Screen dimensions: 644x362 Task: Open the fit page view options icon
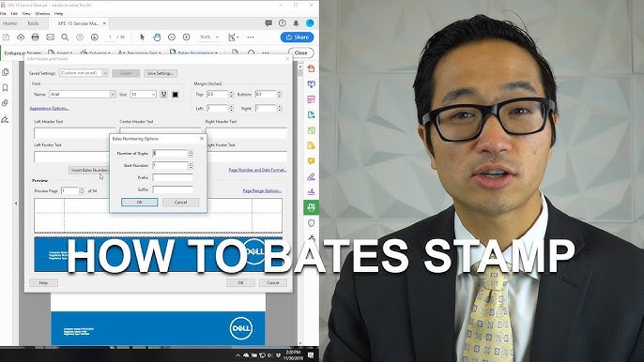click(233, 38)
